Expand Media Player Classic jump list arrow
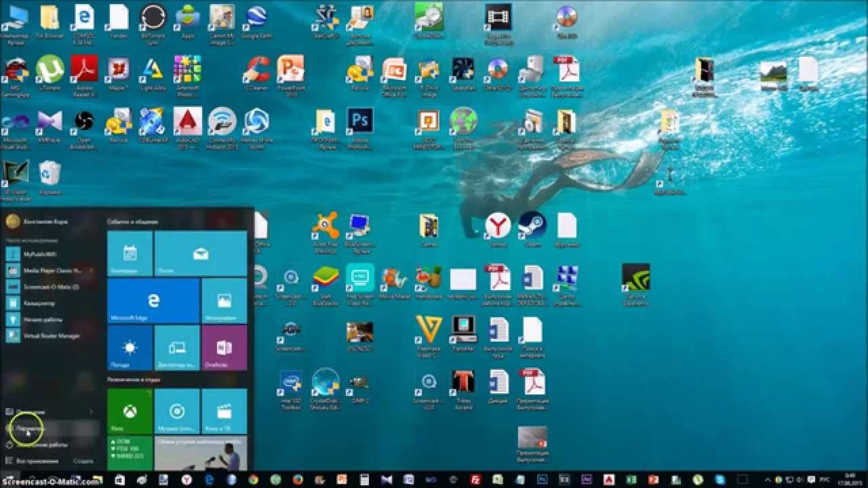This screenshot has width=868, height=488. pyautogui.click(x=92, y=270)
